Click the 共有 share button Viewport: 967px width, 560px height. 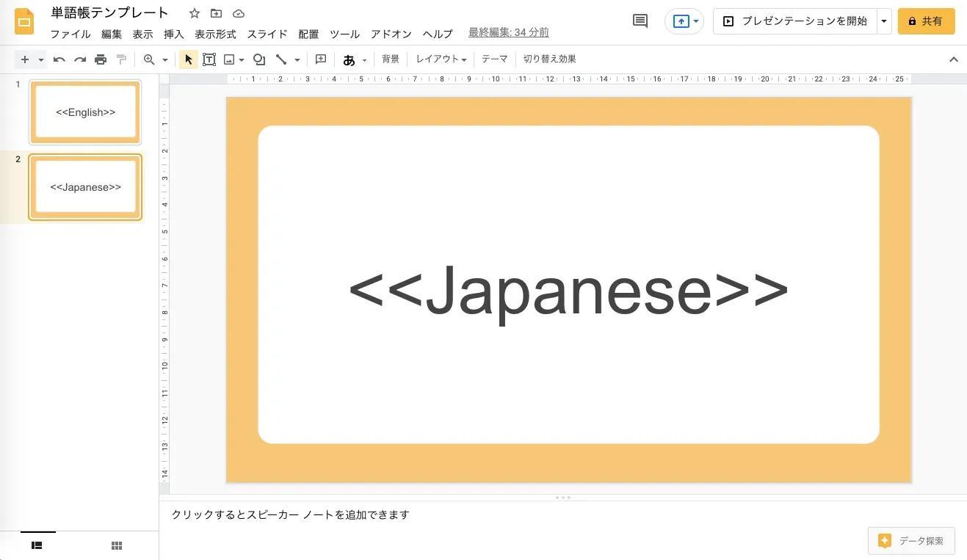(x=926, y=21)
